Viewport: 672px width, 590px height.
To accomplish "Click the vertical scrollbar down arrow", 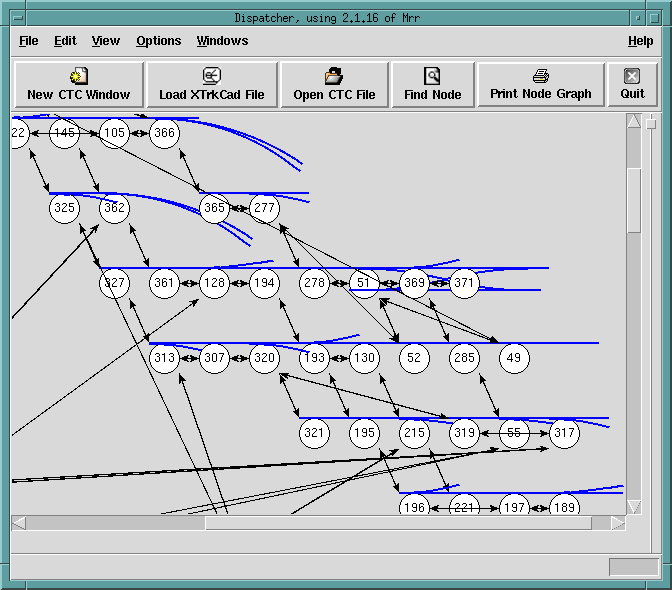I will [x=634, y=507].
